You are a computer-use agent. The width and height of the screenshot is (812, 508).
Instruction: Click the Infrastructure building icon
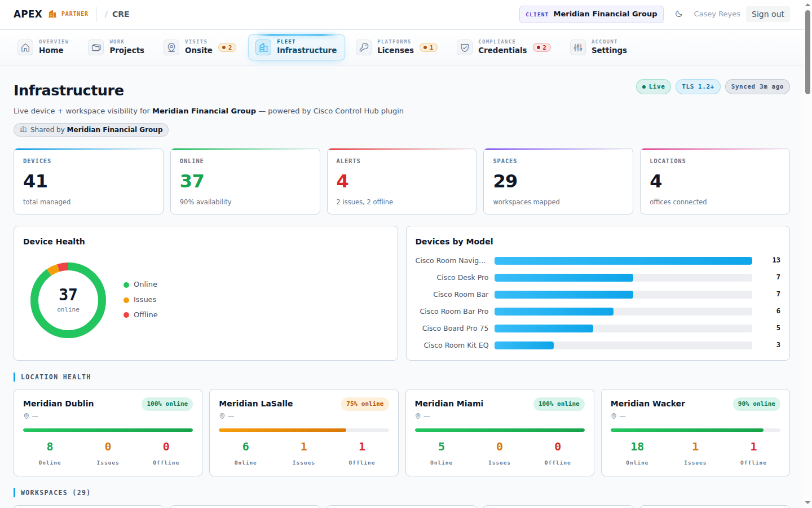(x=263, y=47)
